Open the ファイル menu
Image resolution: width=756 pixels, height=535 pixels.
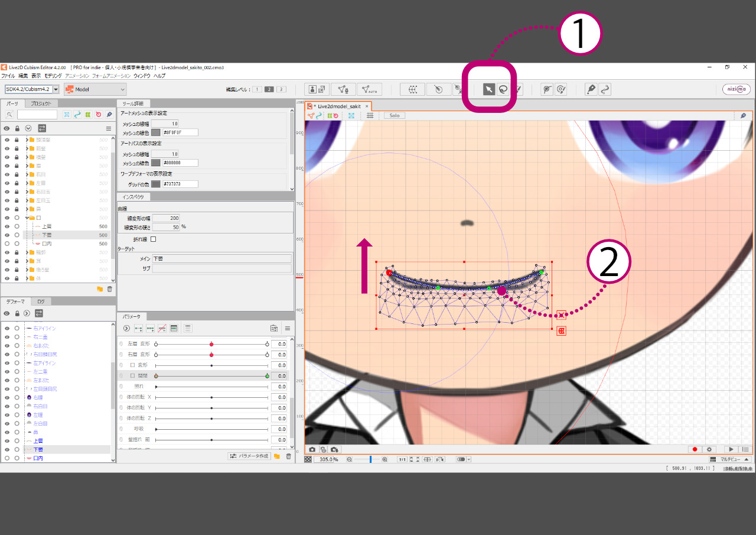tap(8, 76)
